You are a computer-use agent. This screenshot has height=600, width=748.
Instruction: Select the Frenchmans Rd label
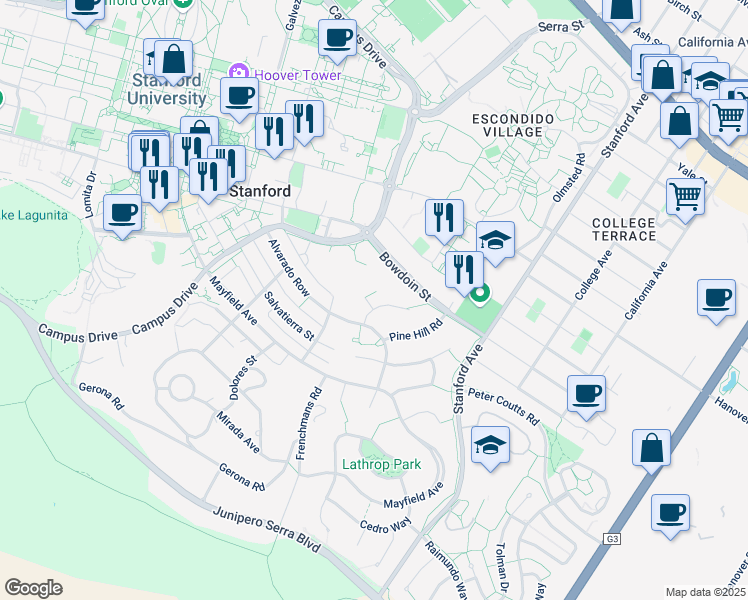[309, 424]
